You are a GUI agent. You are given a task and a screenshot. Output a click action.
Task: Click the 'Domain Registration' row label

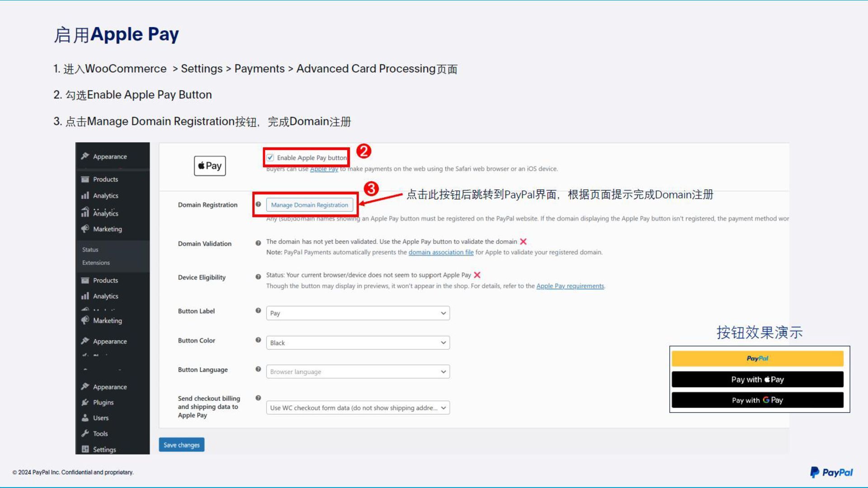(208, 205)
